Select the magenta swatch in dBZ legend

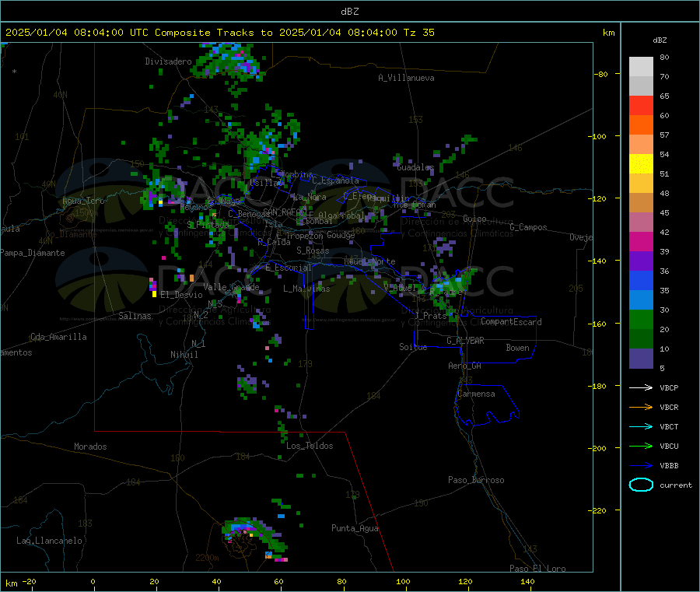[641, 241]
